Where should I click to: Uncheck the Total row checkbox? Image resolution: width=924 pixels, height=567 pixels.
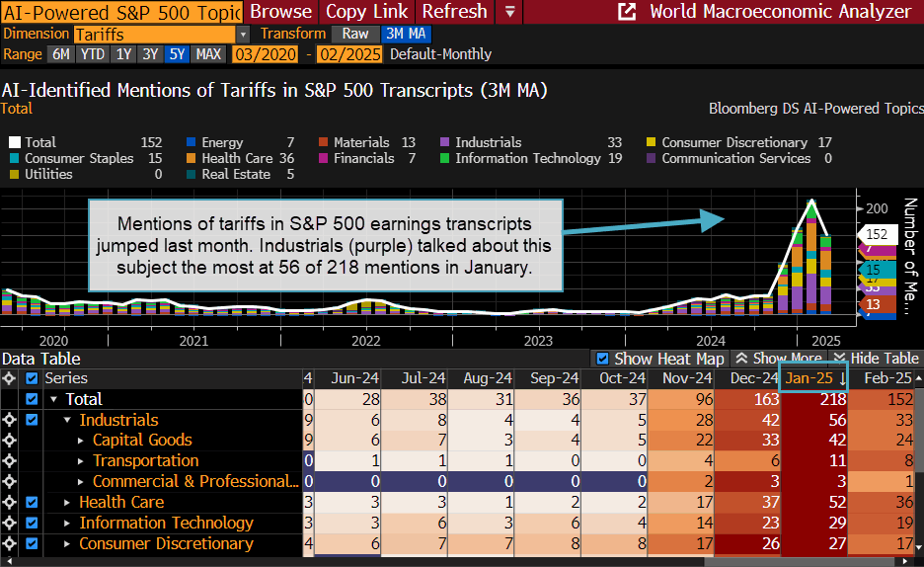tap(32, 399)
